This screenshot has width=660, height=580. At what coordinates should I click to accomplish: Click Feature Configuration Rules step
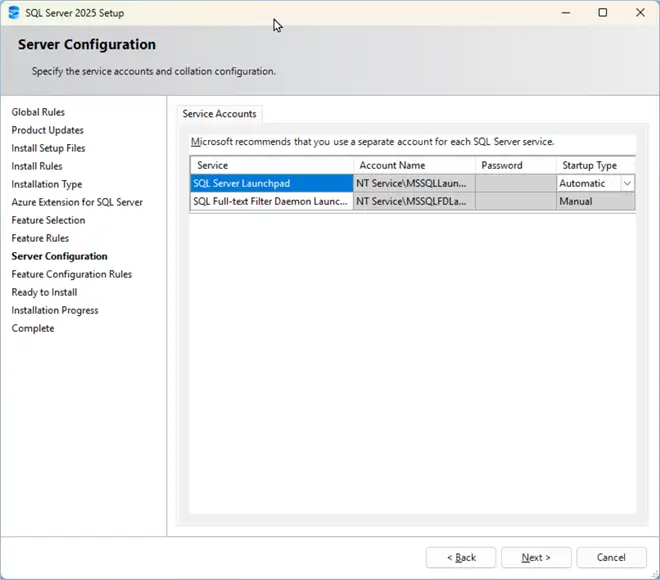coord(72,274)
